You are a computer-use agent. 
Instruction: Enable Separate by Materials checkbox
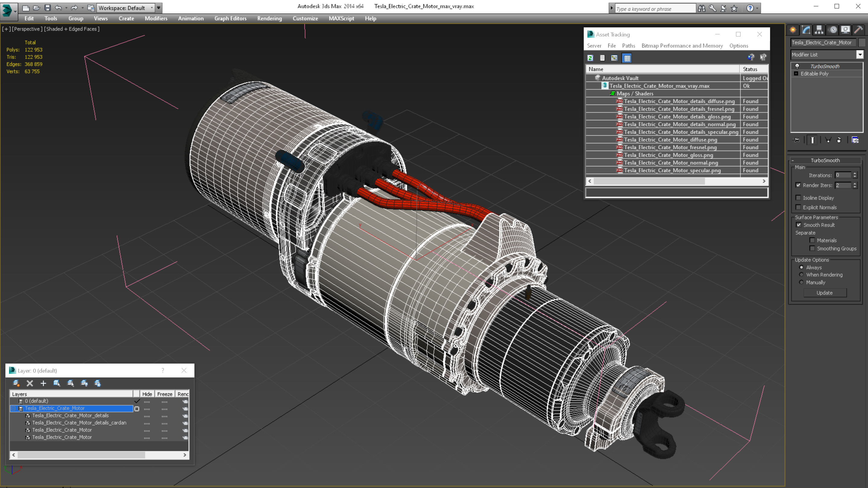[812, 240]
